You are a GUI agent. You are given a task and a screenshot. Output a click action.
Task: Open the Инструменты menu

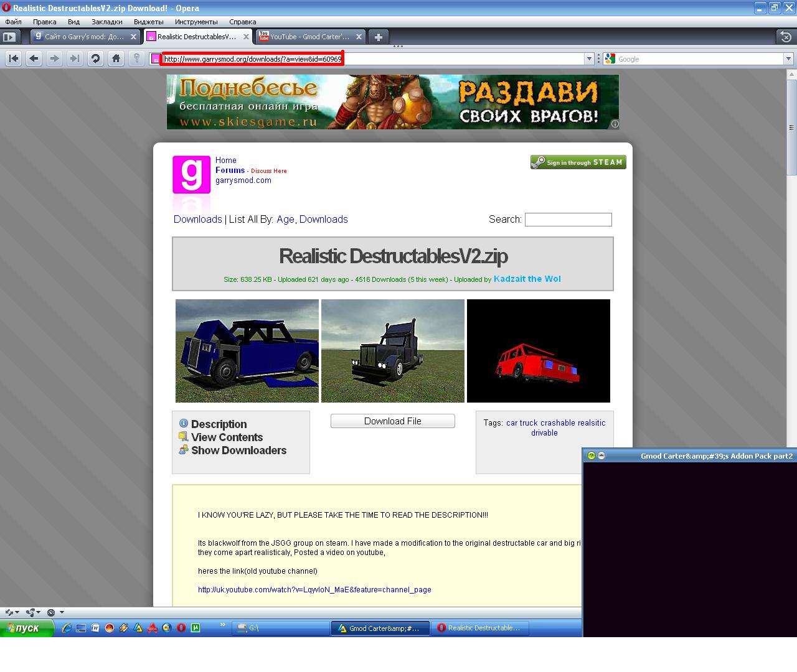(196, 22)
